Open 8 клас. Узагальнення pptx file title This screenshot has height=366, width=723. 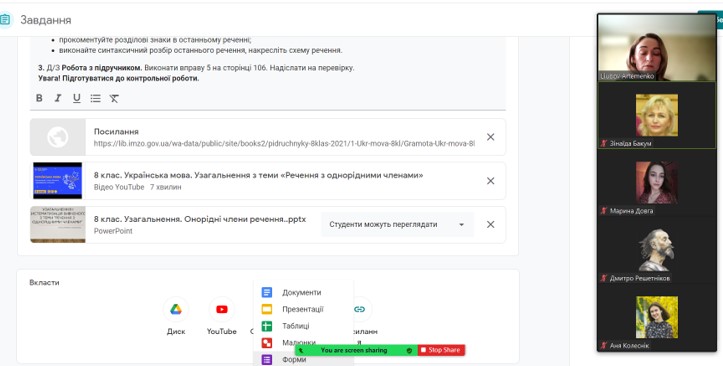point(200,219)
